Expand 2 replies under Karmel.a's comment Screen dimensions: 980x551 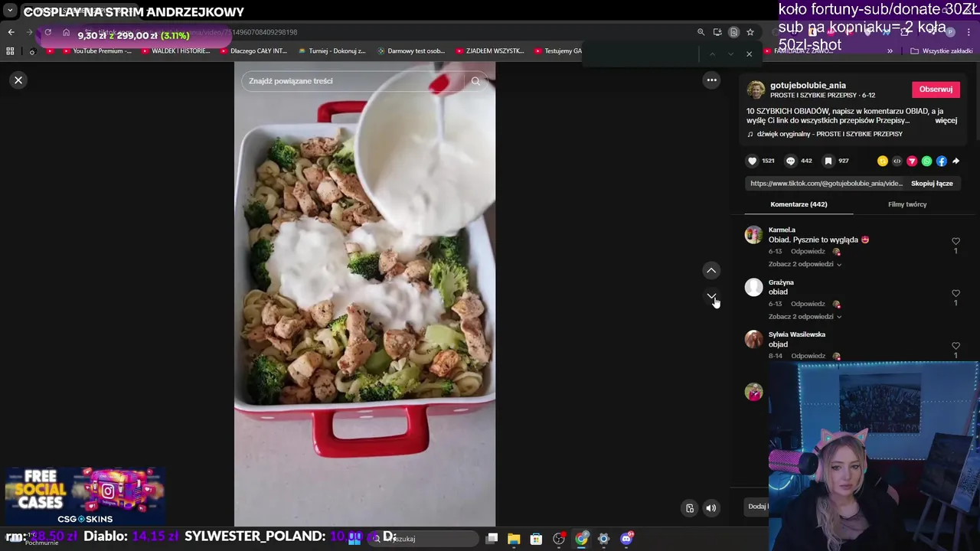[805, 264]
